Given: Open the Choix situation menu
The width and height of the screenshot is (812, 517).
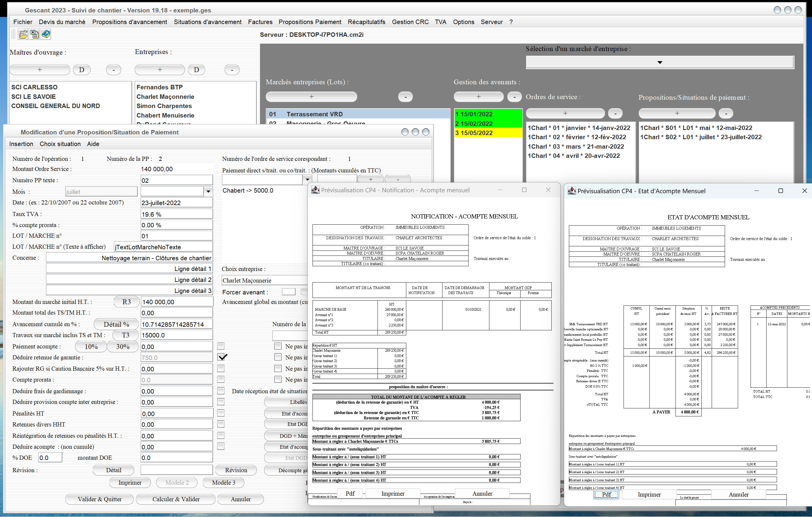Looking at the screenshot, I should tap(60, 144).
